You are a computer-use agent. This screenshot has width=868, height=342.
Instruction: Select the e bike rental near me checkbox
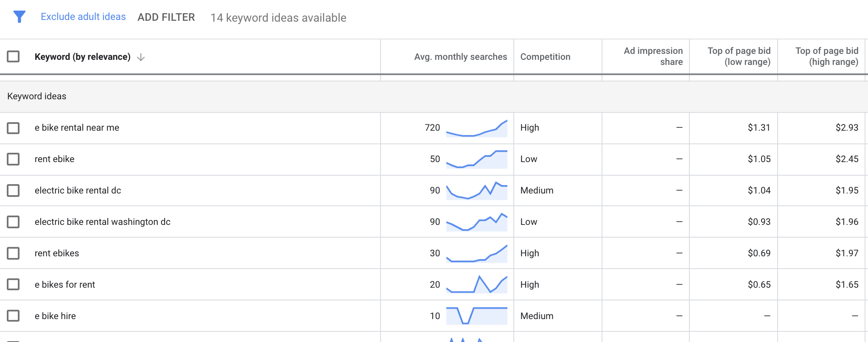13,128
